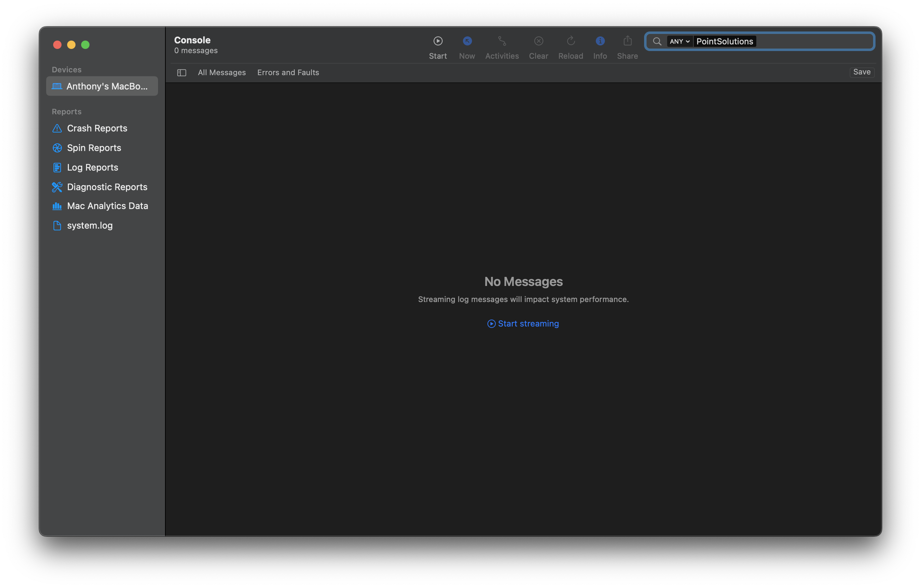This screenshot has height=588, width=921.
Task: Click the Diagnostic Reports tools icon
Action: (57, 187)
